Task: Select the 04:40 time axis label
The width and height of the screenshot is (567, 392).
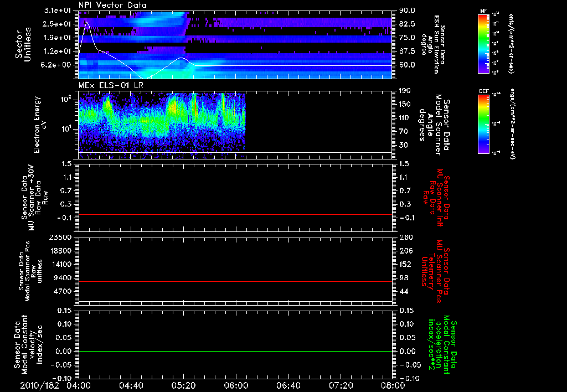Action: coord(131,385)
